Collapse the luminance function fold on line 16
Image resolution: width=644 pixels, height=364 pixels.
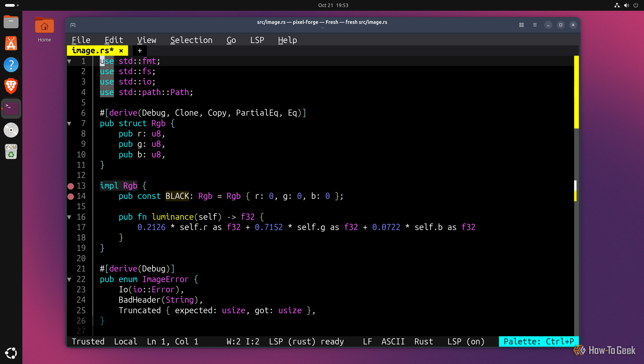tap(69, 217)
